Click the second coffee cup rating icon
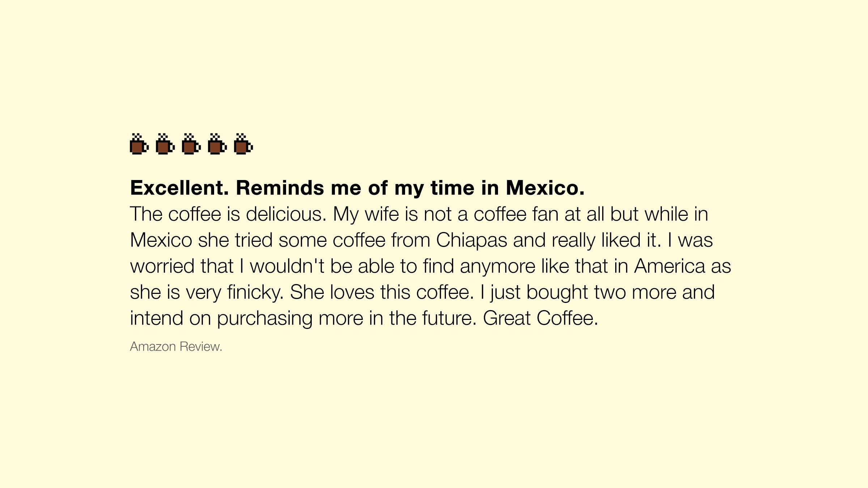The image size is (868, 488). [x=165, y=145]
